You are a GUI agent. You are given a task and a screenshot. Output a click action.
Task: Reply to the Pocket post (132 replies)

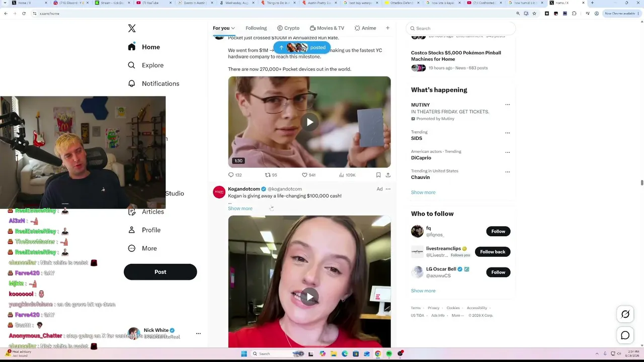pos(235,175)
